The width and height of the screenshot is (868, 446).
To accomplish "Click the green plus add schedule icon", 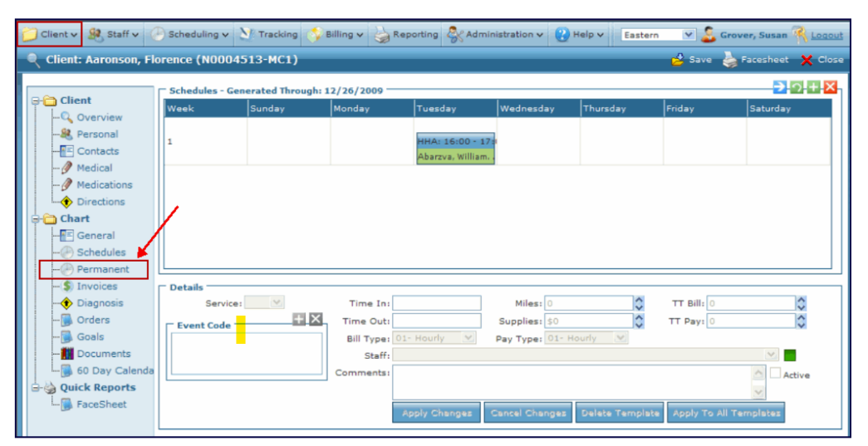I will pyautogui.click(x=812, y=88).
